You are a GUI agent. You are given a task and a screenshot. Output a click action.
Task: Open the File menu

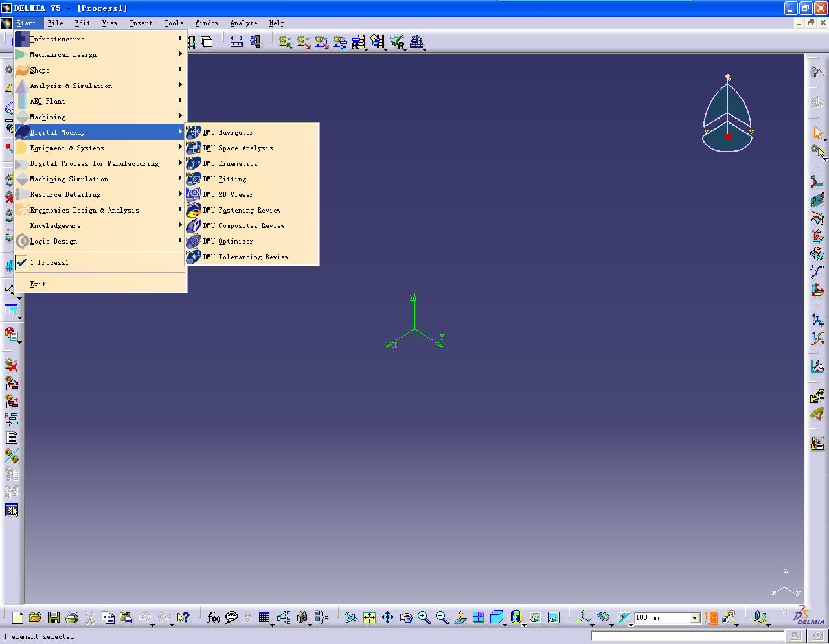pyautogui.click(x=56, y=23)
